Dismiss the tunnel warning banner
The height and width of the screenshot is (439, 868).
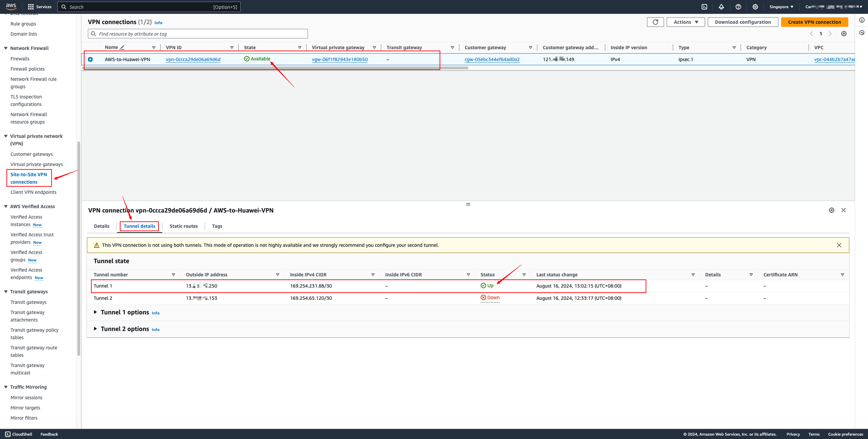tap(839, 245)
